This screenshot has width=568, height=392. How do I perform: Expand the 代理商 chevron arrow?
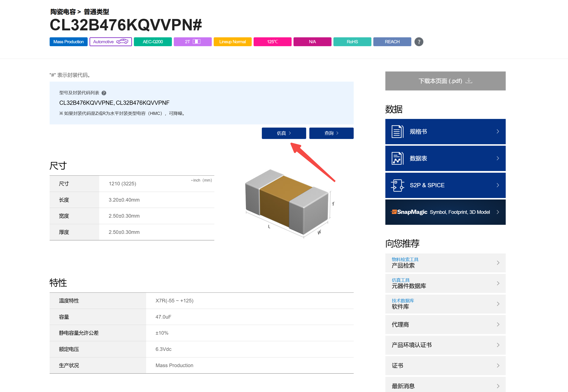pos(498,325)
